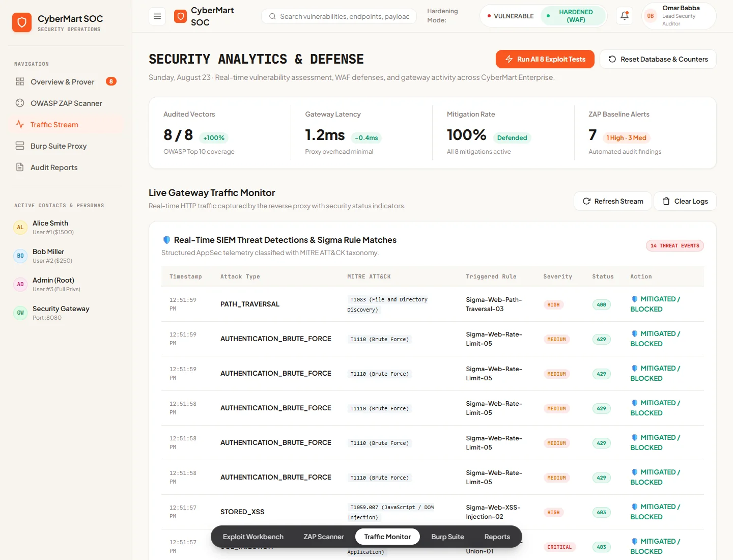Switch hardening mode to HARDENED (WAF)

573,16
